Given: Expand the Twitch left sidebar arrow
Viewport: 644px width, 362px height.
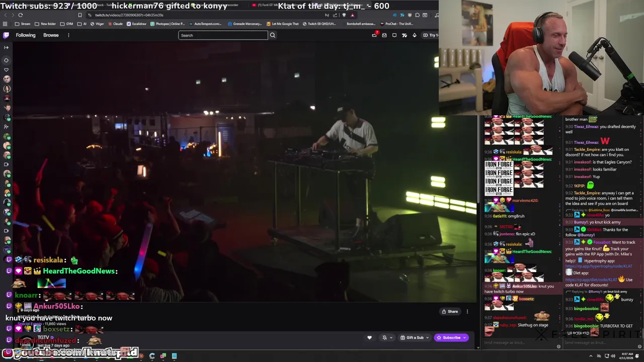Looking at the screenshot, I should [6, 48].
